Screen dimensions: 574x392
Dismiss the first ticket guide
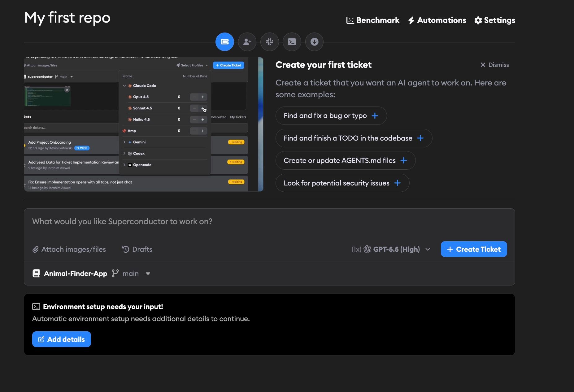(x=494, y=65)
